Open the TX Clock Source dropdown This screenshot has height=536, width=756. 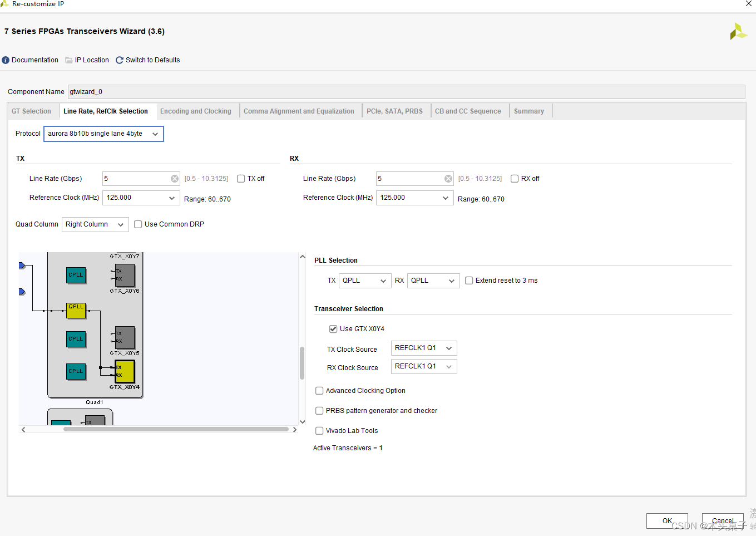pos(424,348)
